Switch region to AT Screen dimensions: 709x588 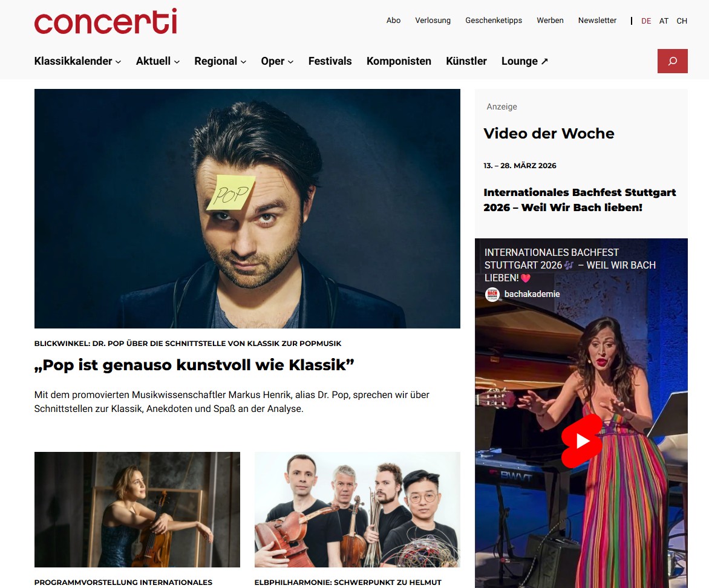(x=664, y=21)
